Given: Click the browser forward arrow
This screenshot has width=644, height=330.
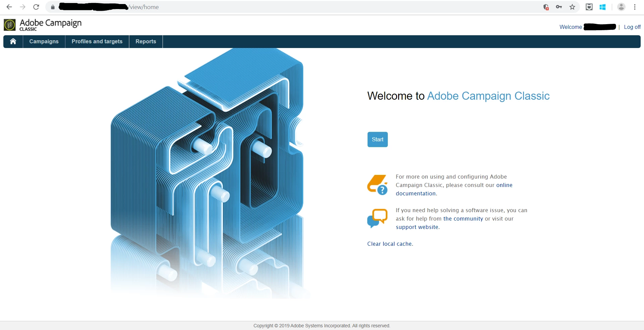Looking at the screenshot, I should point(22,7).
